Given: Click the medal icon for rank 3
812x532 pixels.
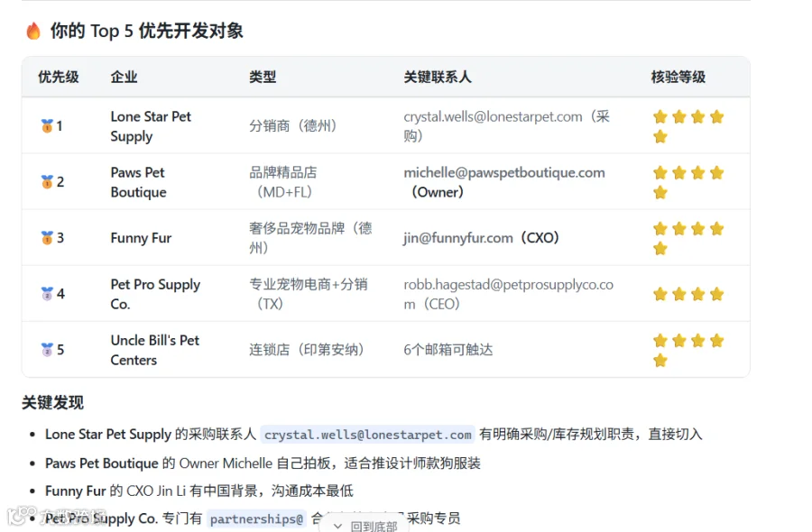Looking at the screenshot, I should [x=47, y=237].
